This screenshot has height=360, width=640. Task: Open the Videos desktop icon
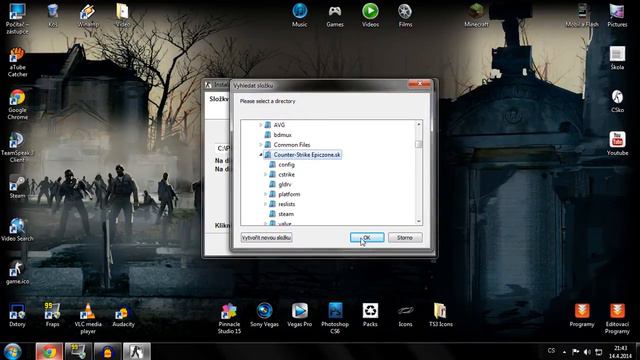point(370,15)
